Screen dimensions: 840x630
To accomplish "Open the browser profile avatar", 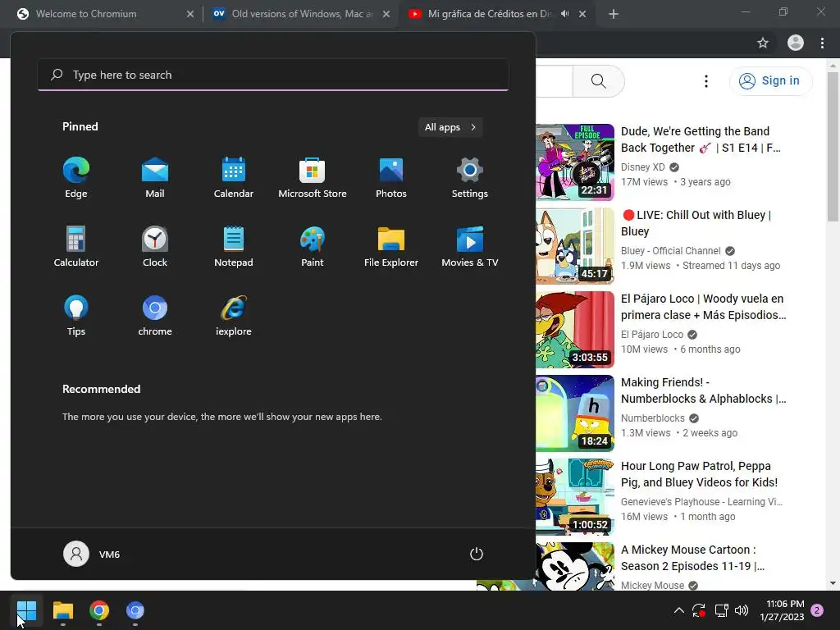I will [796, 43].
